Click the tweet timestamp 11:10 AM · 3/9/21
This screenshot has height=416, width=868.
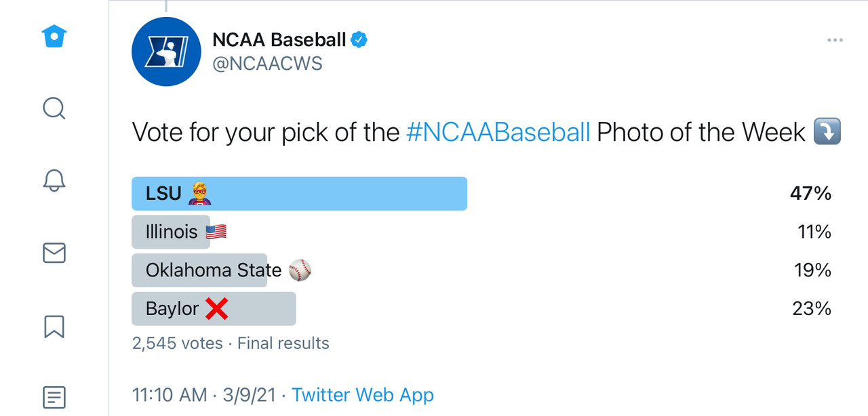point(204,395)
